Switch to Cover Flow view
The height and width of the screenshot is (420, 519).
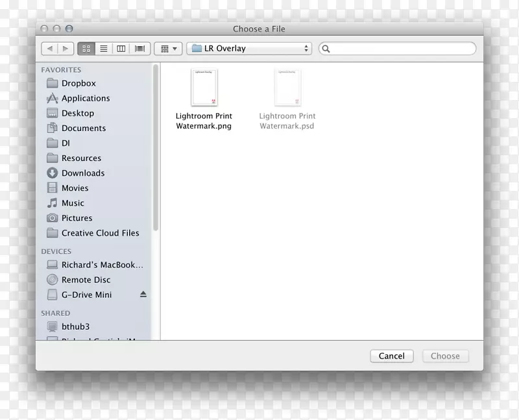coord(139,48)
